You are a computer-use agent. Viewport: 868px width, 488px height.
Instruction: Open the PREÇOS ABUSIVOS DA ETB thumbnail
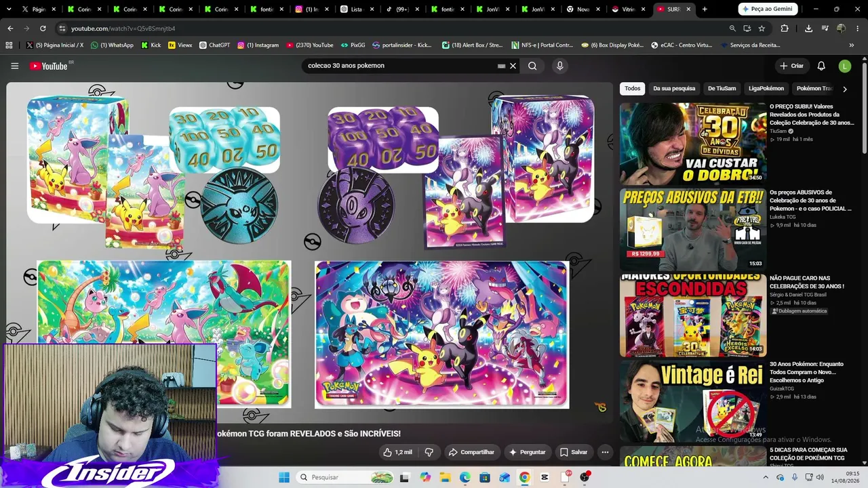(692, 229)
